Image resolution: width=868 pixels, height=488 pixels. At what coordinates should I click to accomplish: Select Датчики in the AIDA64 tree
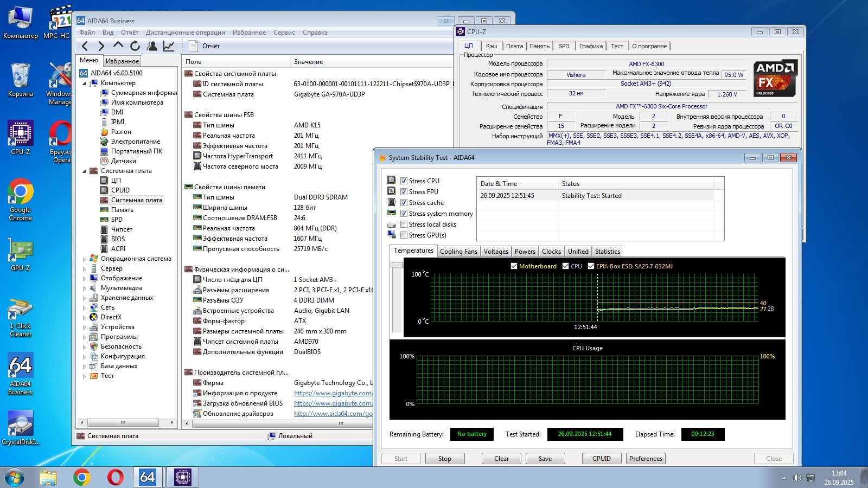(123, 161)
